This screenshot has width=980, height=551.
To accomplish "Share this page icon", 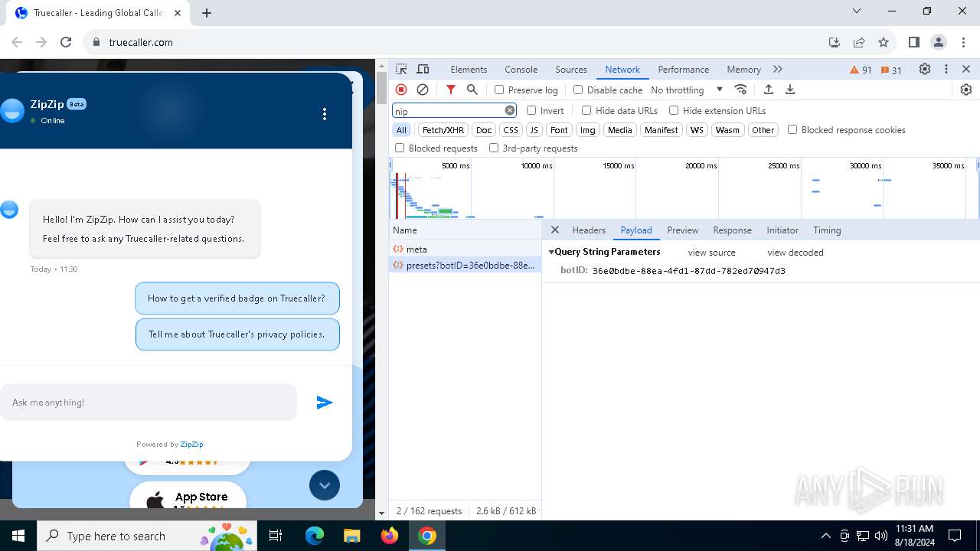I will (859, 42).
